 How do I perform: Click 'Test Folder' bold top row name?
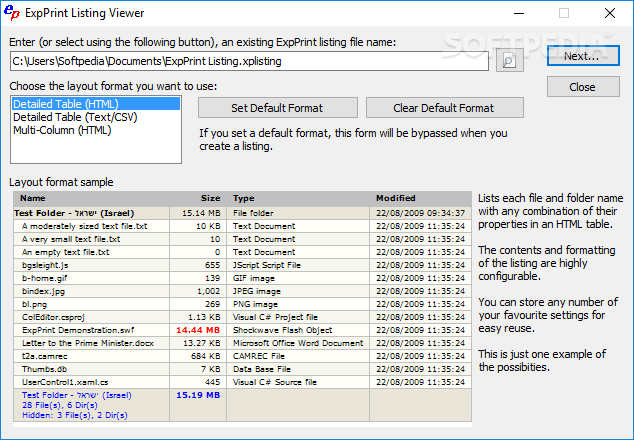pyautogui.click(x=74, y=213)
